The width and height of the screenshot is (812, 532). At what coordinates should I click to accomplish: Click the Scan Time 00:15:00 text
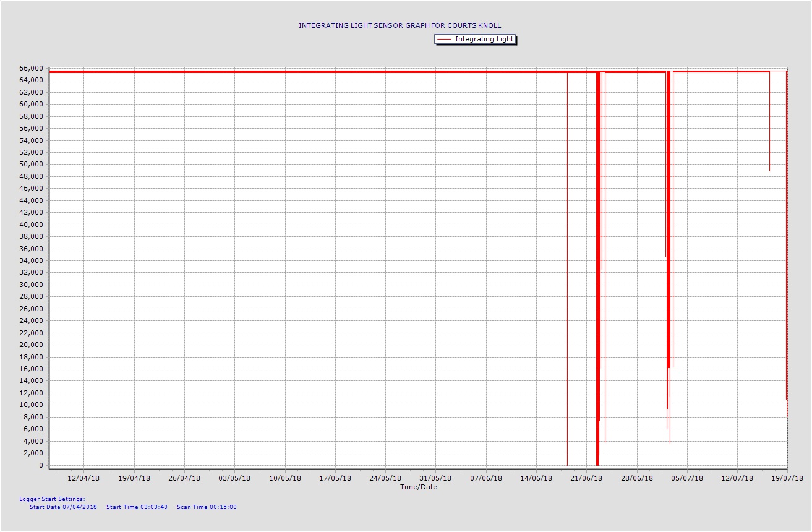pos(207,507)
